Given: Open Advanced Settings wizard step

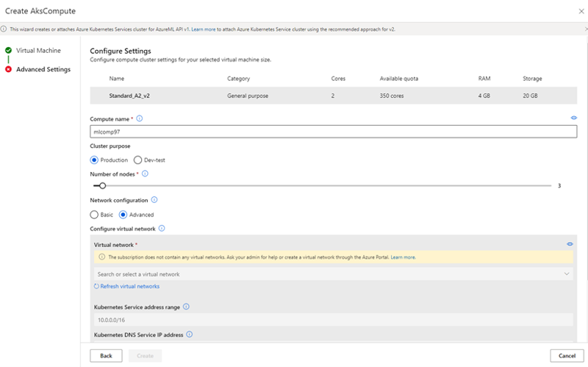Looking at the screenshot, I should 43,69.
